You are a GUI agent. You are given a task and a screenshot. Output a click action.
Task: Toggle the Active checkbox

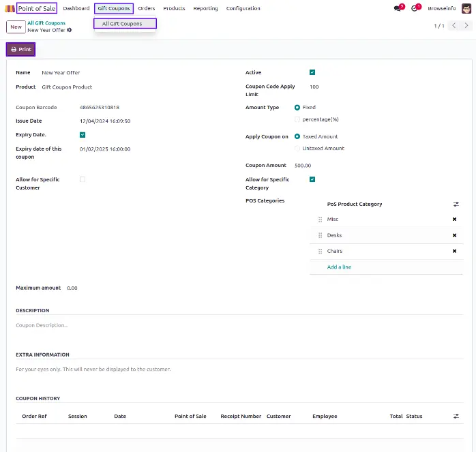[312, 72]
